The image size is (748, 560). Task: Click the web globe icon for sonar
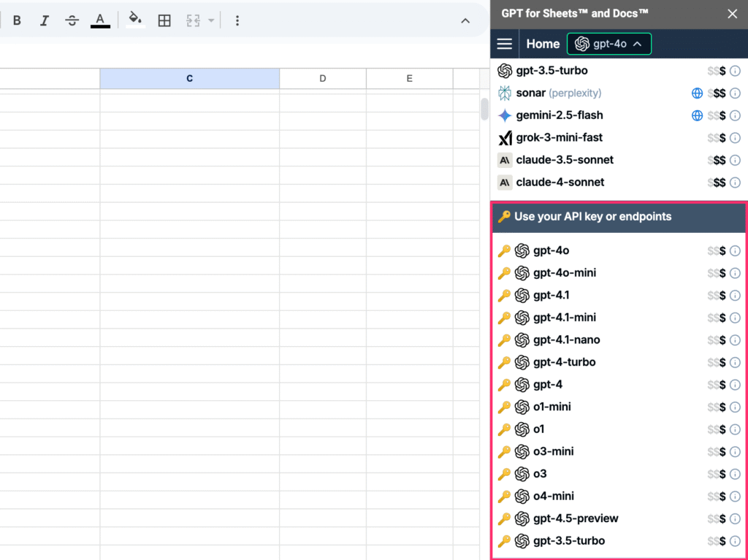[697, 93]
